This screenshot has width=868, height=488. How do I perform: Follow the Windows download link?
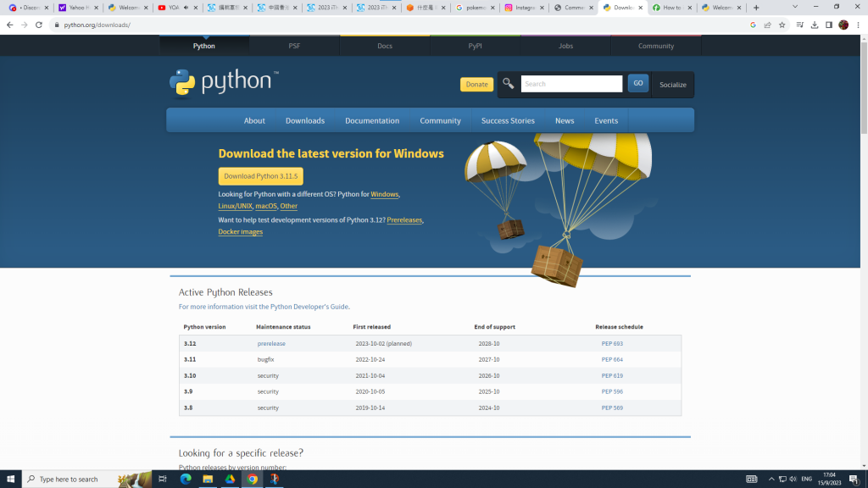pyautogui.click(x=384, y=194)
